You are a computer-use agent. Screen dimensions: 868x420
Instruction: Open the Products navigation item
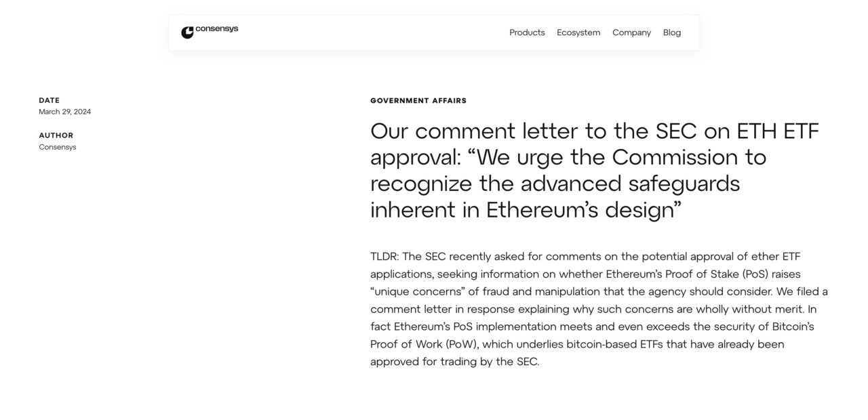click(527, 33)
